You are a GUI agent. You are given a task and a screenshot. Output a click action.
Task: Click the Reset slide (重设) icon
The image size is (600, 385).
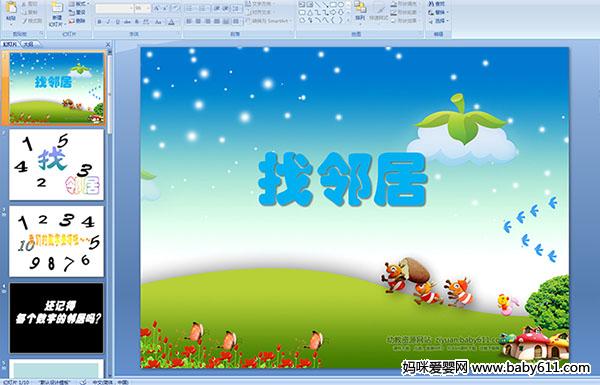[x=72, y=12]
